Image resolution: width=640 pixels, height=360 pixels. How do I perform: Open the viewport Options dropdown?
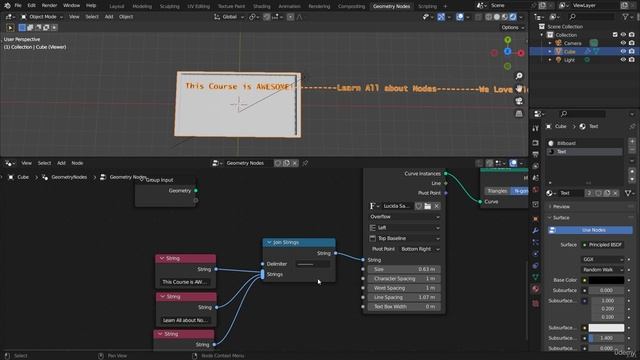coord(513,27)
